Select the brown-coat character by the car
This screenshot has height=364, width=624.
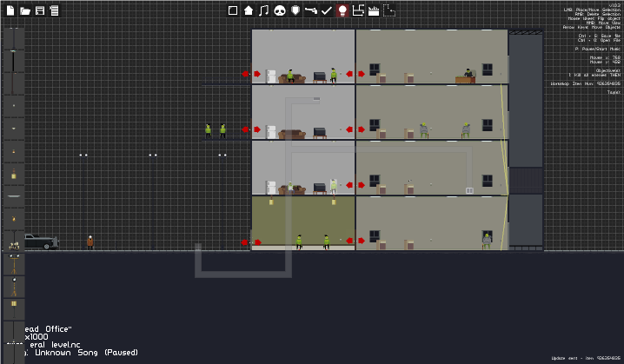point(90,242)
